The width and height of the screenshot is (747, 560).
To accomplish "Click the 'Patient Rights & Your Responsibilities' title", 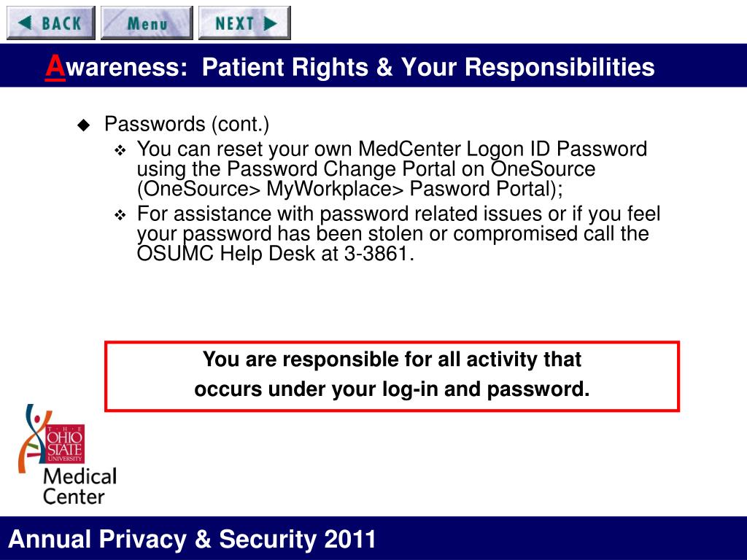I will click(x=428, y=67).
